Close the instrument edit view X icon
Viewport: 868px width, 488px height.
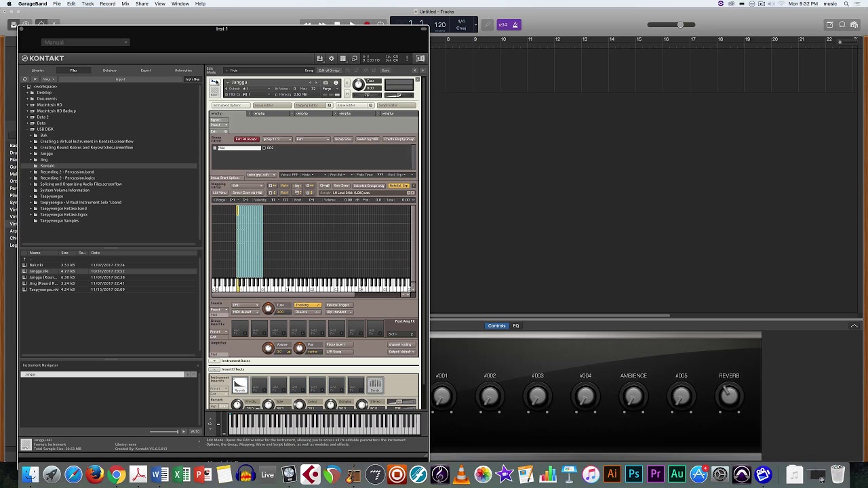pyautogui.click(x=417, y=80)
